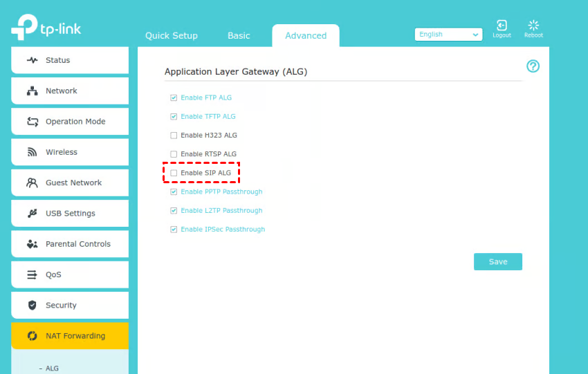This screenshot has height=374, width=588.
Task: Uncheck Enable IPSec Passthrough
Action: coord(174,230)
